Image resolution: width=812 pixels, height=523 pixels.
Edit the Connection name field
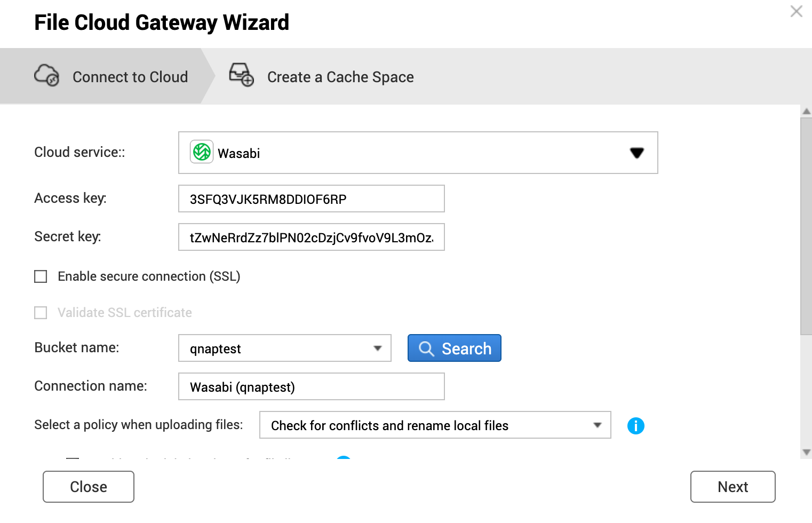(x=312, y=386)
